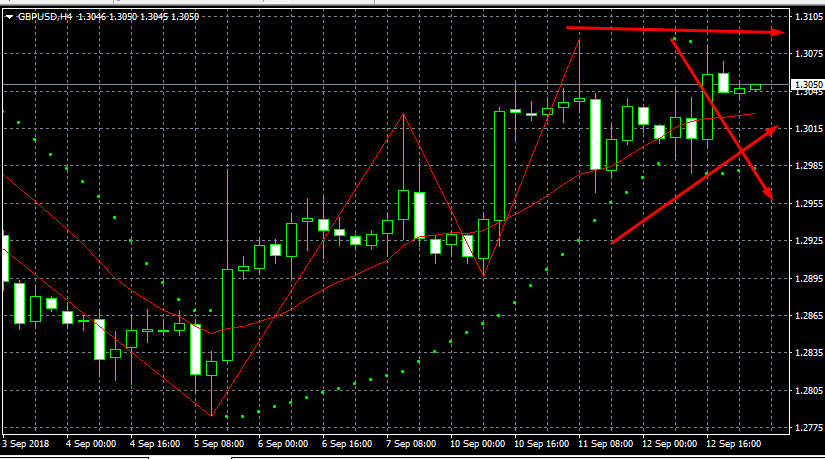The image size is (825, 459).
Task: Click the triangle arrow beside GBPUSD,H4 title
Action: 9,17
